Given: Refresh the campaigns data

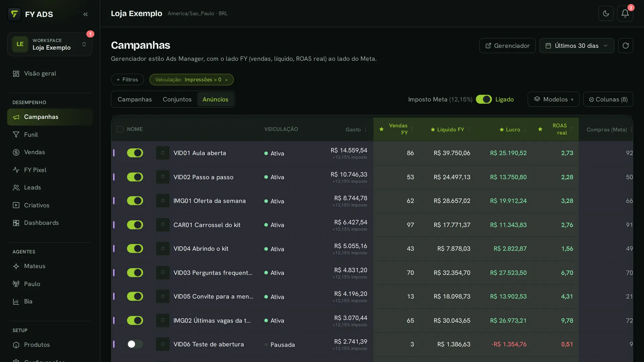Looking at the screenshot, I should 626,46.
